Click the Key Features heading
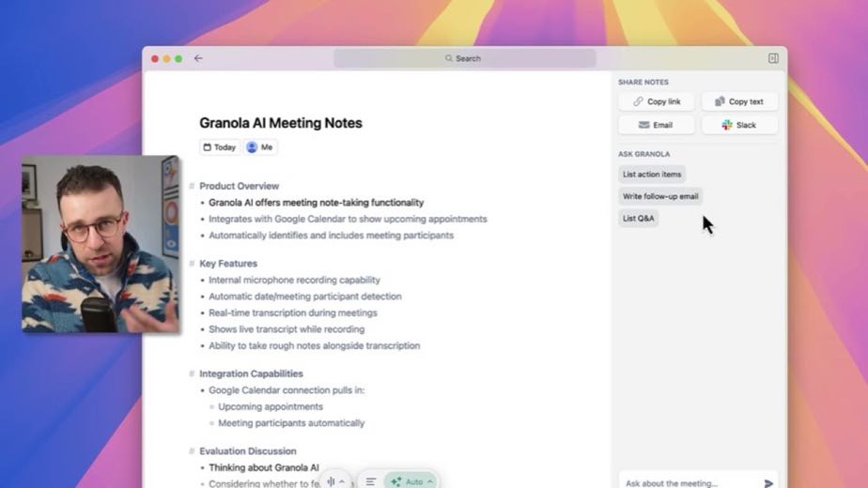The width and height of the screenshot is (868, 488). coord(228,264)
